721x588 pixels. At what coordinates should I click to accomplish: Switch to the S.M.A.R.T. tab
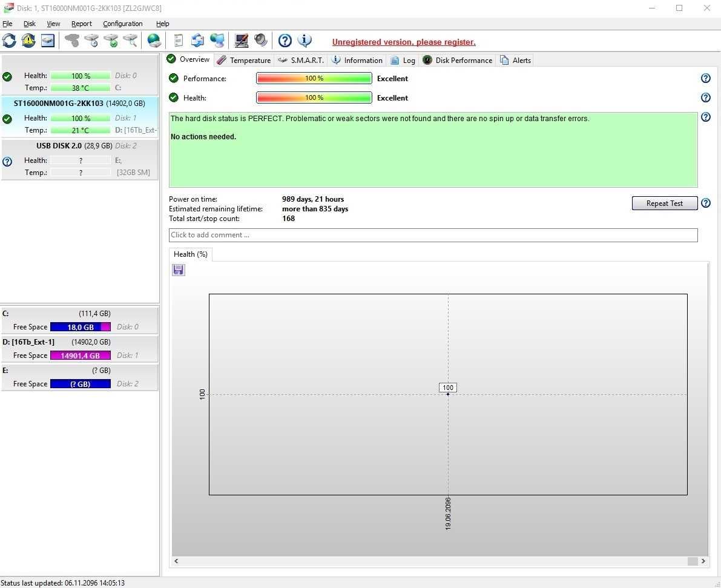click(301, 61)
